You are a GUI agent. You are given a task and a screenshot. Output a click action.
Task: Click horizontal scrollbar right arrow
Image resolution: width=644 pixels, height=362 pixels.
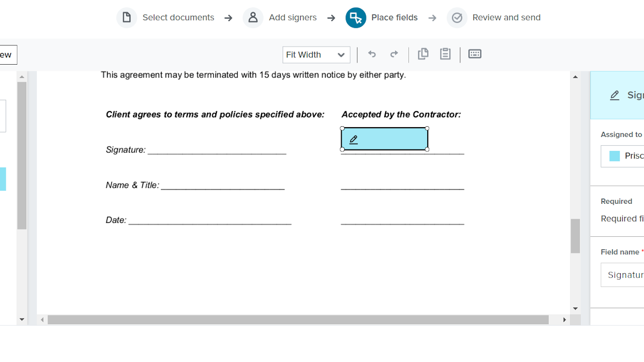[564, 320]
